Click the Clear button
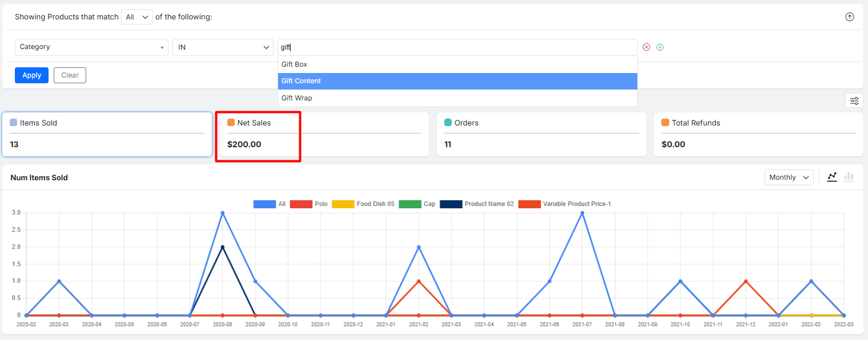The image size is (868, 340). pyautogui.click(x=70, y=75)
